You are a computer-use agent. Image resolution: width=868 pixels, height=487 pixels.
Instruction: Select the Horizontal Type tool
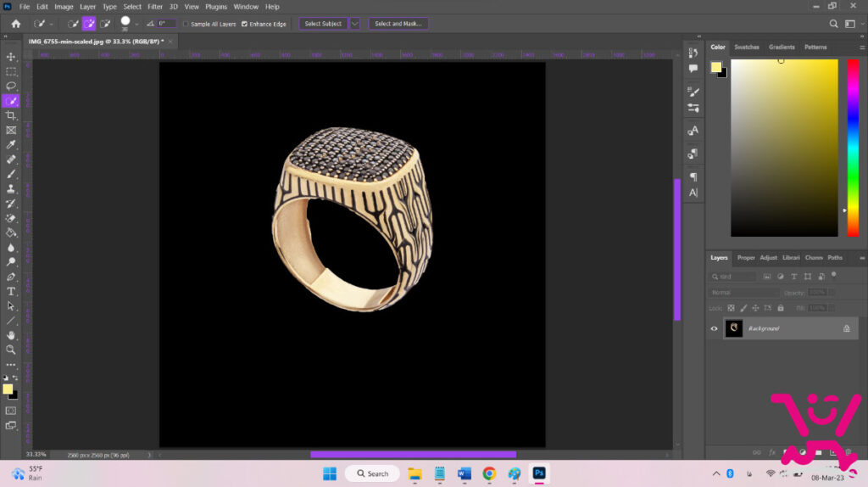pyautogui.click(x=11, y=291)
